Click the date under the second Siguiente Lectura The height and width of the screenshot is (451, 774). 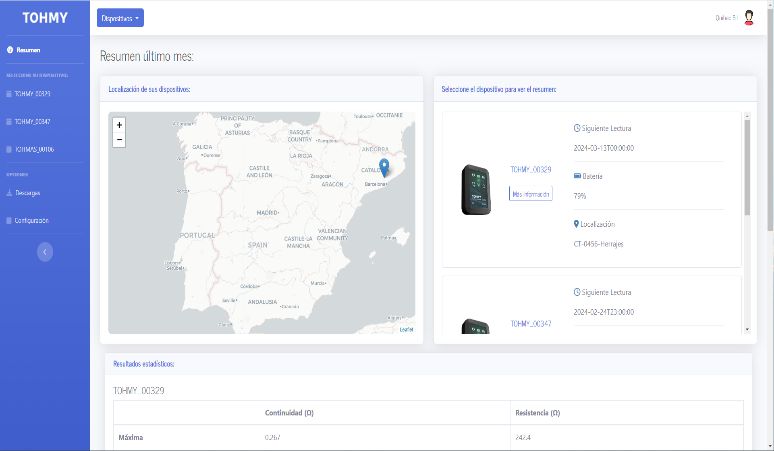[x=604, y=312]
